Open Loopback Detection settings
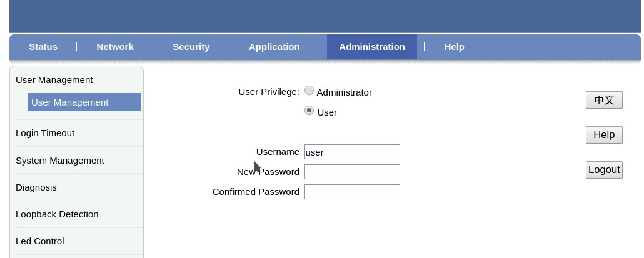The image size is (644, 258). coord(57,214)
